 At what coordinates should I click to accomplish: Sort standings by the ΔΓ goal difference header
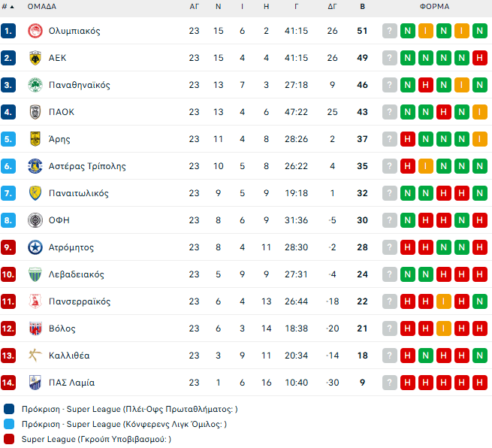click(333, 7)
